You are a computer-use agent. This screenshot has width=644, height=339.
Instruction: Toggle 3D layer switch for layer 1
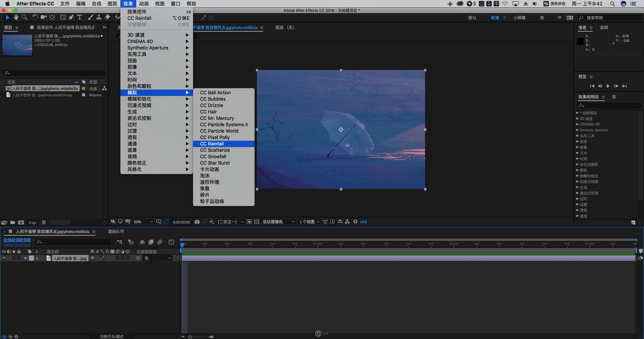[x=128, y=258]
